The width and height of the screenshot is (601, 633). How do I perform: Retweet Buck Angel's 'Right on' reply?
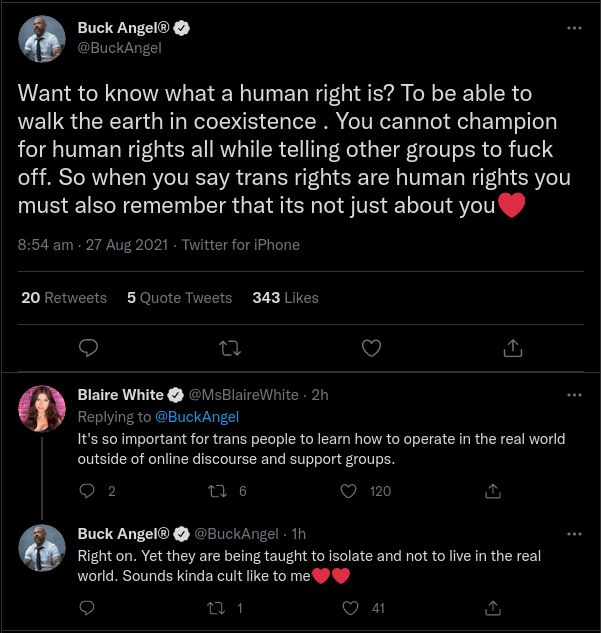(x=216, y=608)
